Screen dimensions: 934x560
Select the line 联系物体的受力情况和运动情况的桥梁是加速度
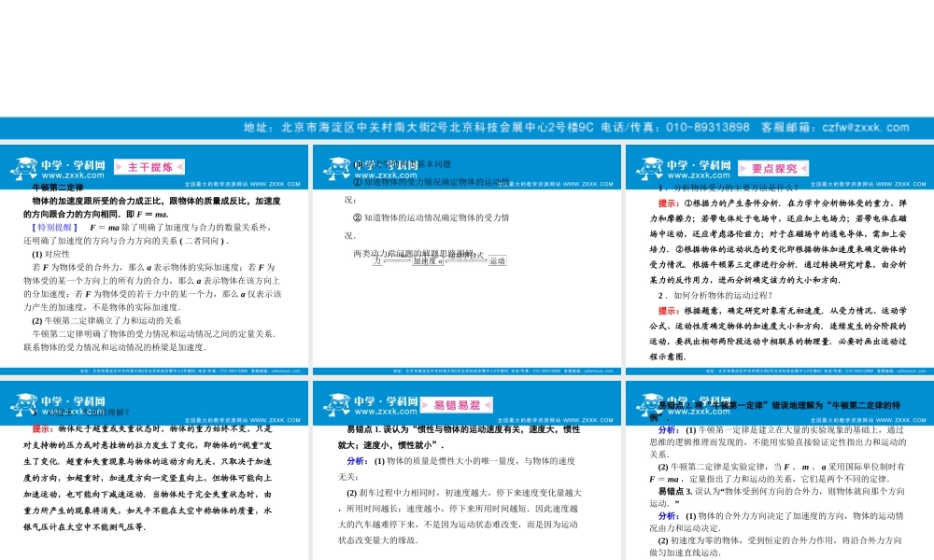115,347
